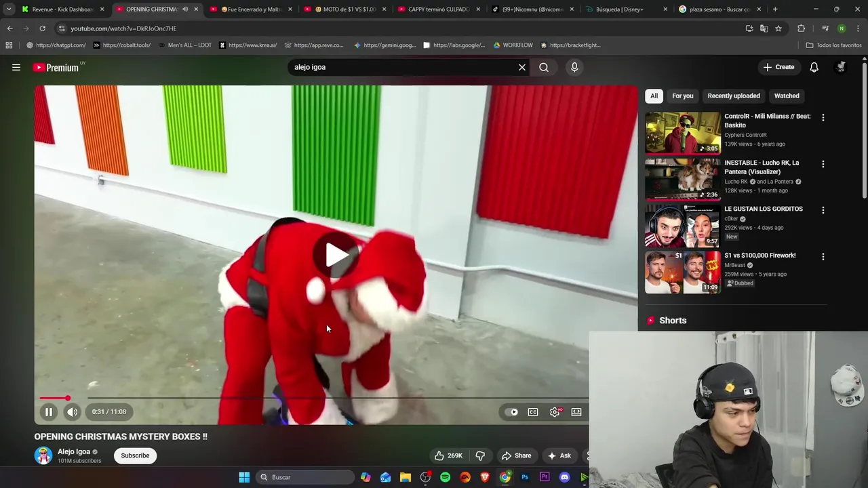The width and height of the screenshot is (868, 488).
Task: Open the YouTube hamburger guide menu
Action: pos(16,67)
